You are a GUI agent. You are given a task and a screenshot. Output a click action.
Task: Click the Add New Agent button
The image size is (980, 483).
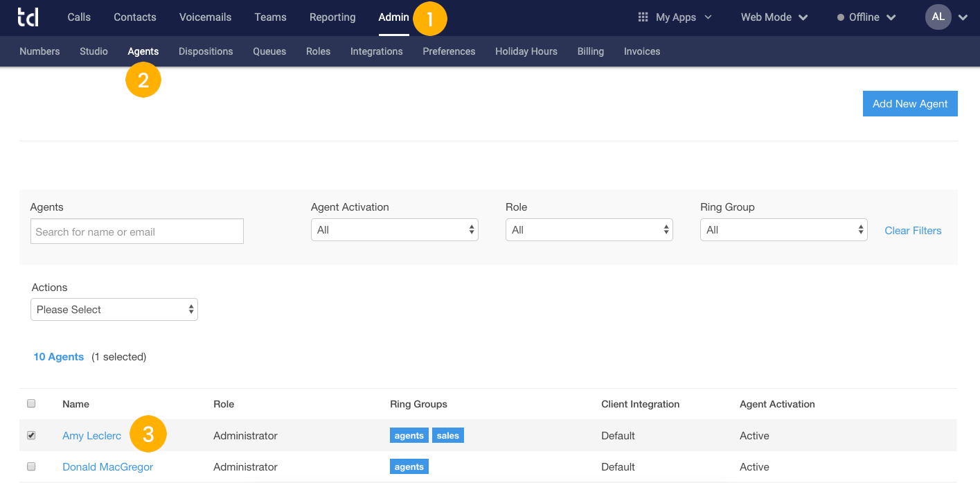(x=910, y=103)
